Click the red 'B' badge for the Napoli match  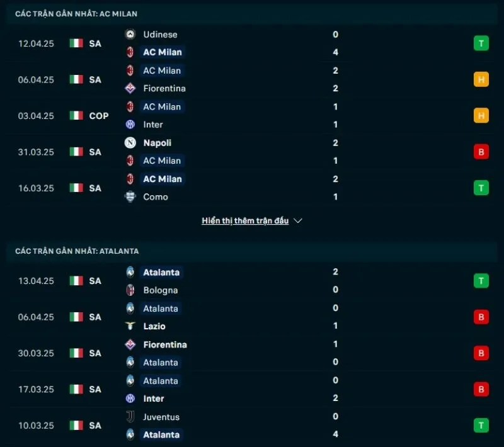pos(481,152)
